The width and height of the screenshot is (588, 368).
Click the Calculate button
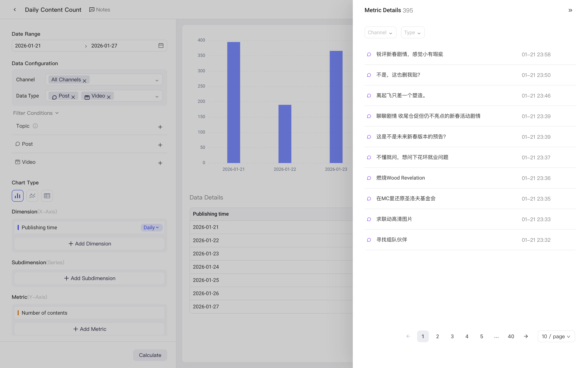coord(150,355)
